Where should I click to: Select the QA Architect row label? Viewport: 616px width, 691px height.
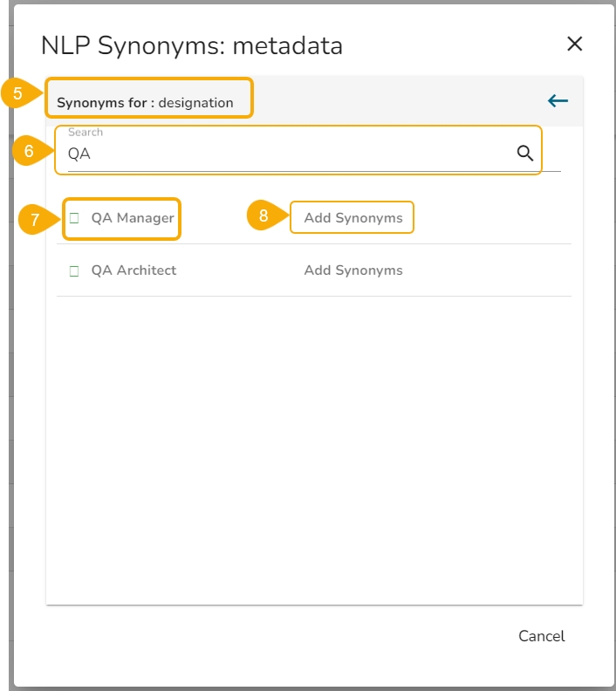133,270
